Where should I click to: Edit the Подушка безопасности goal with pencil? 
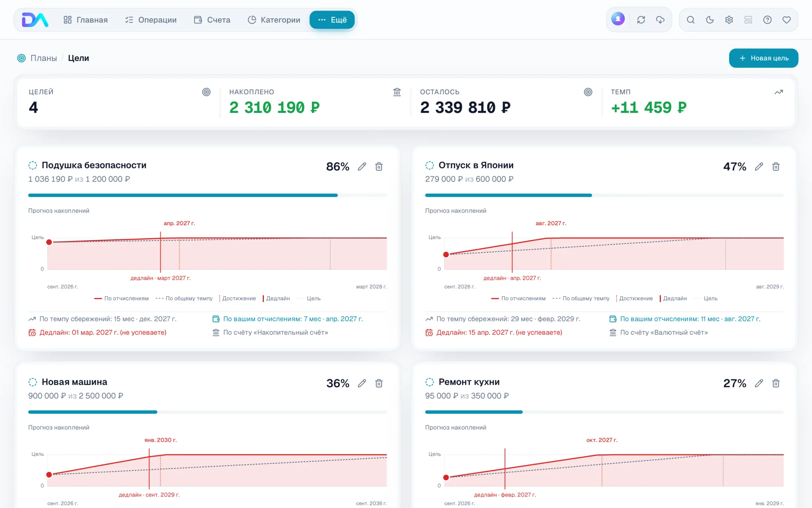pyautogui.click(x=362, y=167)
